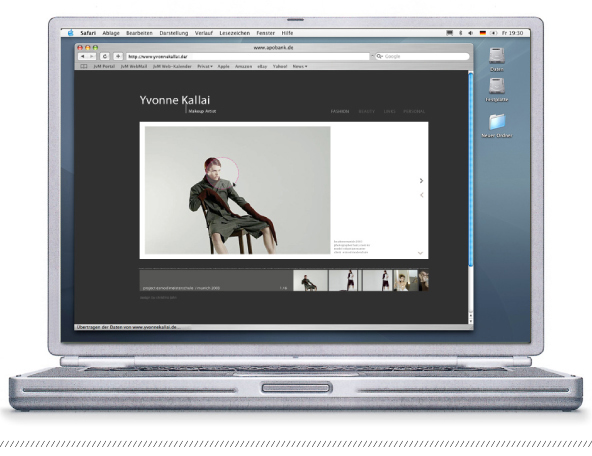Image resolution: width=592 pixels, height=456 pixels.
Task: Click the Apple menu icon
Action: (x=70, y=33)
